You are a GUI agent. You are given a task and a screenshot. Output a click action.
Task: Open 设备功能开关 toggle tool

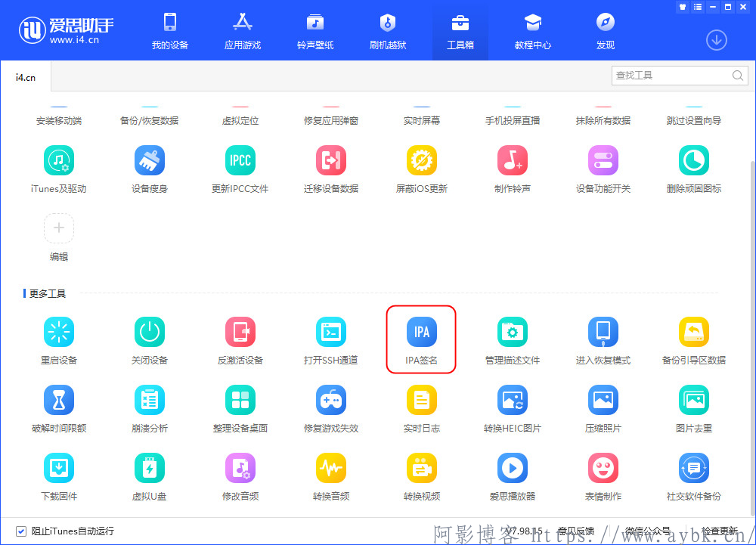tap(603, 161)
